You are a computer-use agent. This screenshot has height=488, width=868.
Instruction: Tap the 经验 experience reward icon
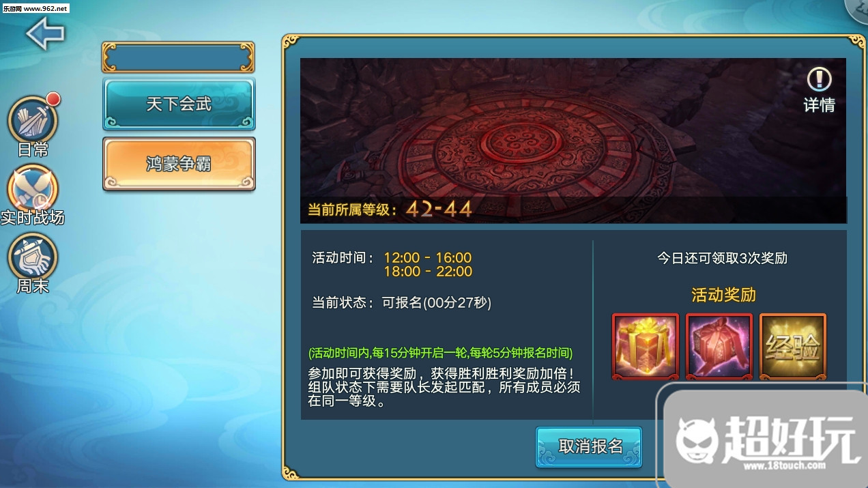point(793,346)
